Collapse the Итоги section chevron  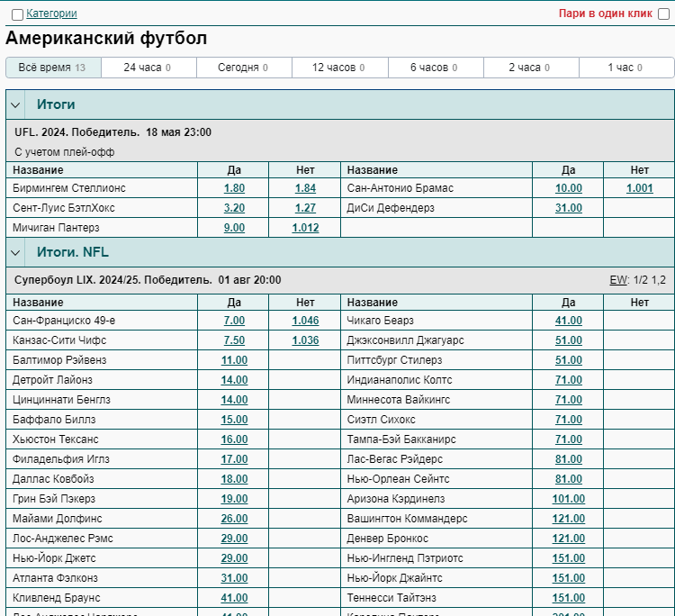click(x=15, y=104)
